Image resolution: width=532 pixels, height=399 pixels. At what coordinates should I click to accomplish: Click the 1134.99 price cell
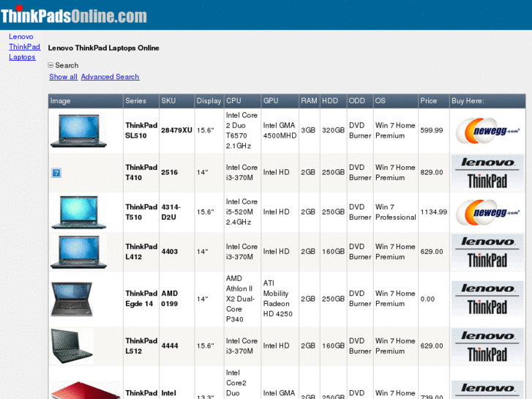pyautogui.click(x=434, y=212)
